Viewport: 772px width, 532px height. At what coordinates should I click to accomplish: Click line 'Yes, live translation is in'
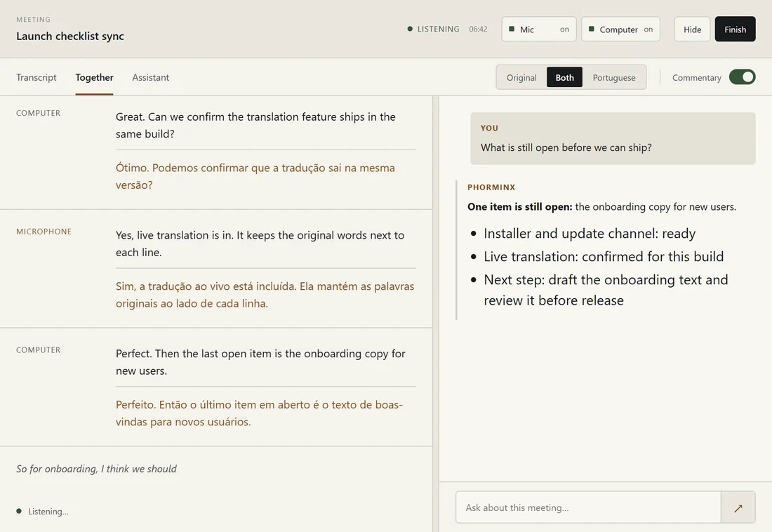point(260,244)
